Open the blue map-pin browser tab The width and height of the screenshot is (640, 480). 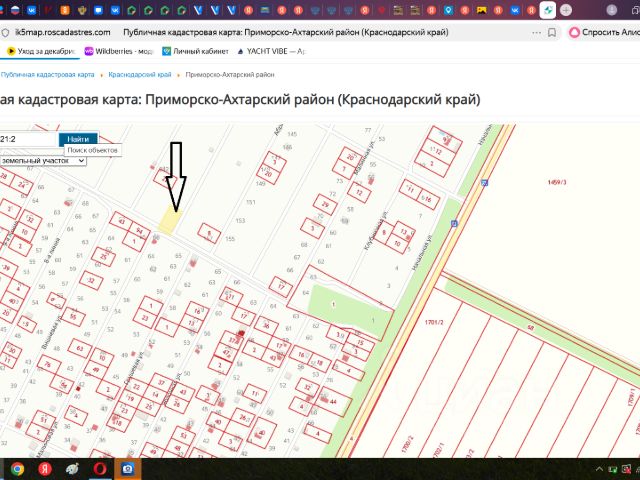[x=448, y=10]
